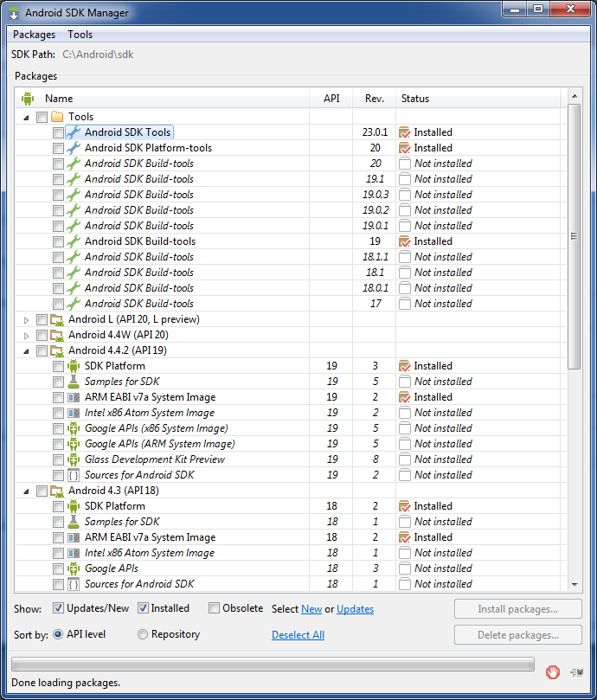Click the android robot icon for SDK Platform API 19
Image resolution: width=597 pixels, height=700 pixels.
point(74,366)
